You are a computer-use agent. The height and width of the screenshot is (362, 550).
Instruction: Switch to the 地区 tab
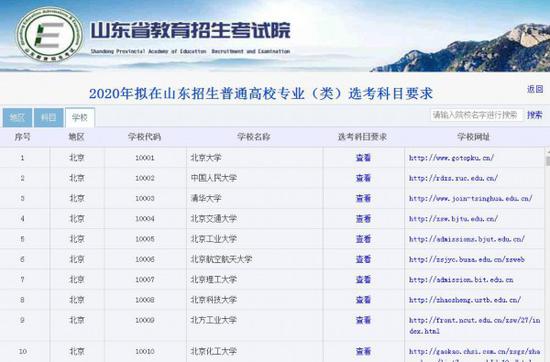point(18,118)
